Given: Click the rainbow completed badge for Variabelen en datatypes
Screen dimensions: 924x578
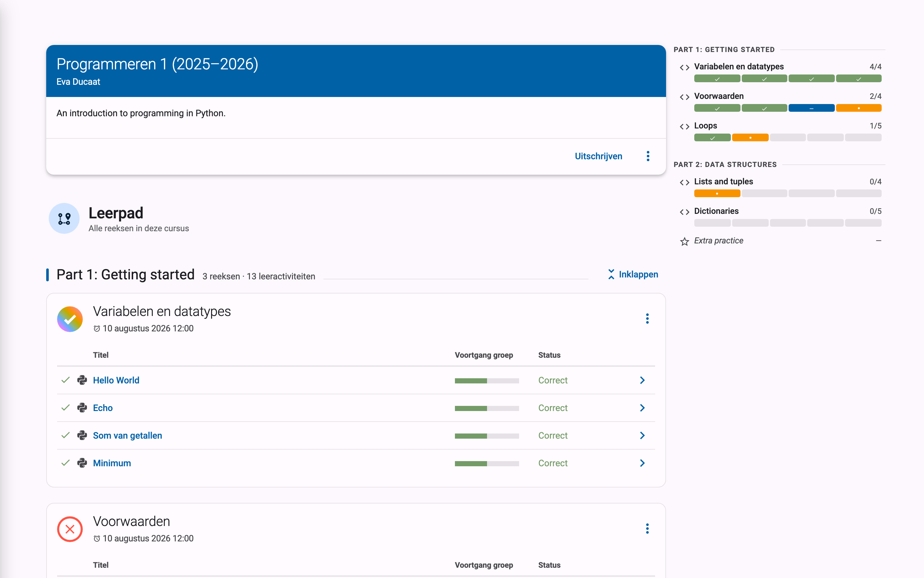Looking at the screenshot, I should coord(70,319).
